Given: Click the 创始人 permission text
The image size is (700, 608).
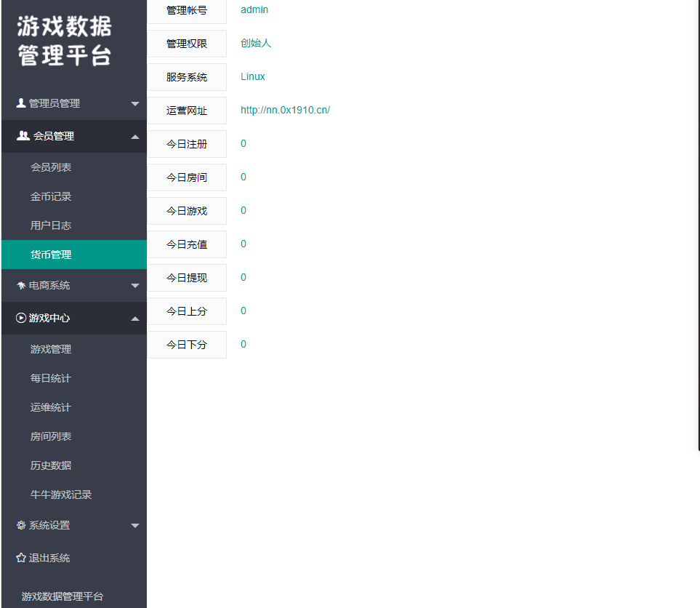Looking at the screenshot, I should click(x=255, y=43).
